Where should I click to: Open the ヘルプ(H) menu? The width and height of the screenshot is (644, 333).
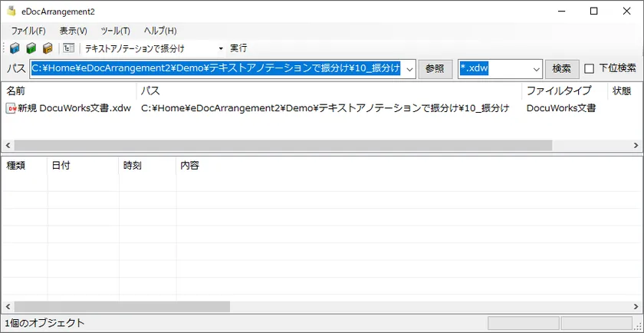click(160, 31)
